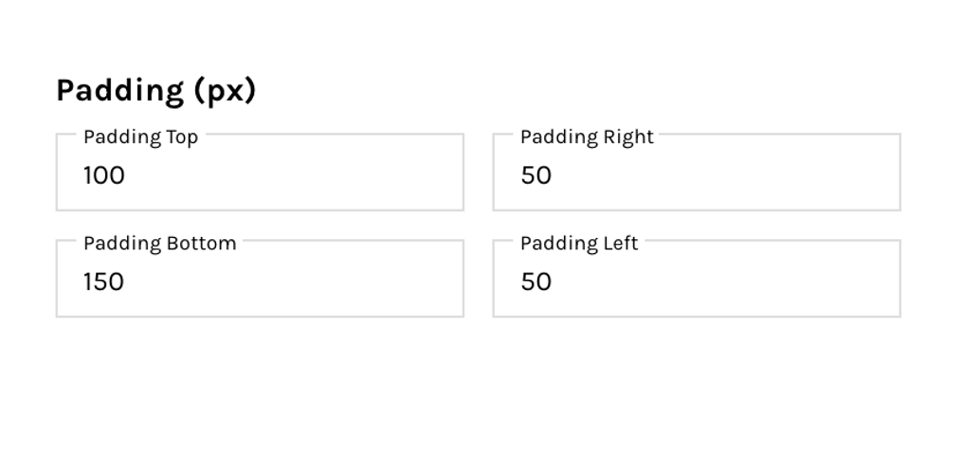
Task: Click the "(px)" unit text in heading
Action: [225, 91]
